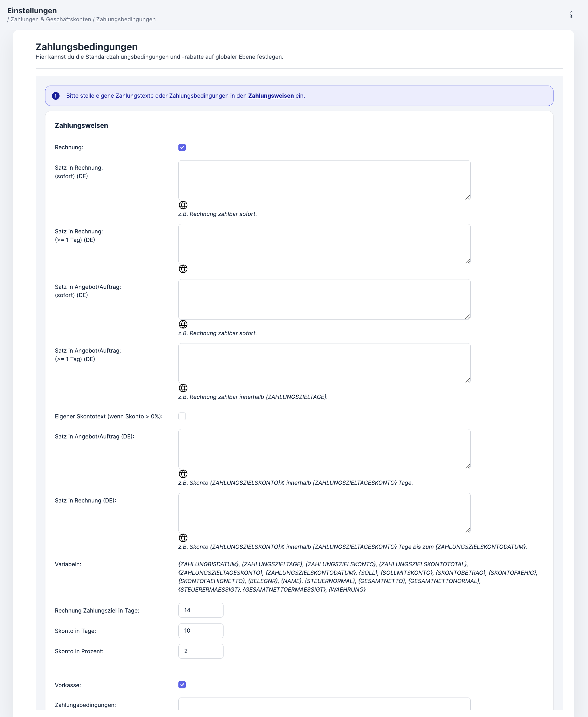
Task: Toggle the Vorkasse checkbox
Action: (x=182, y=685)
